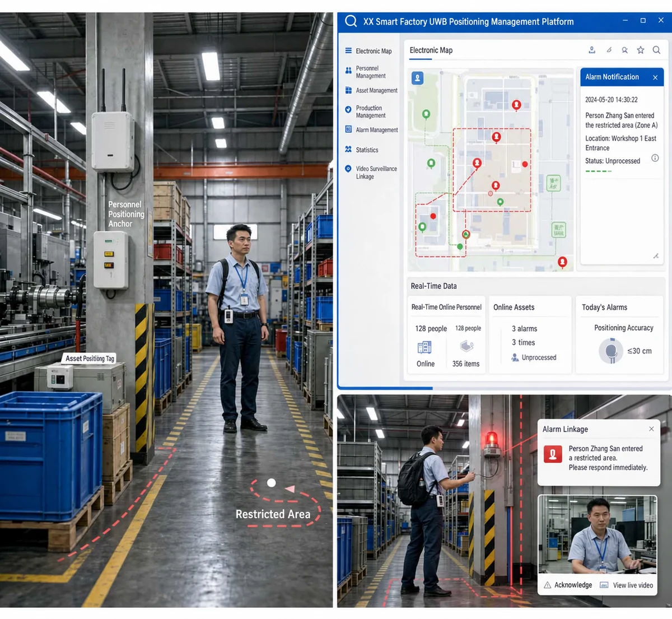The width and height of the screenshot is (672, 619).
Task: Click the 'Status: Unprocessed' text
Action: [613, 161]
